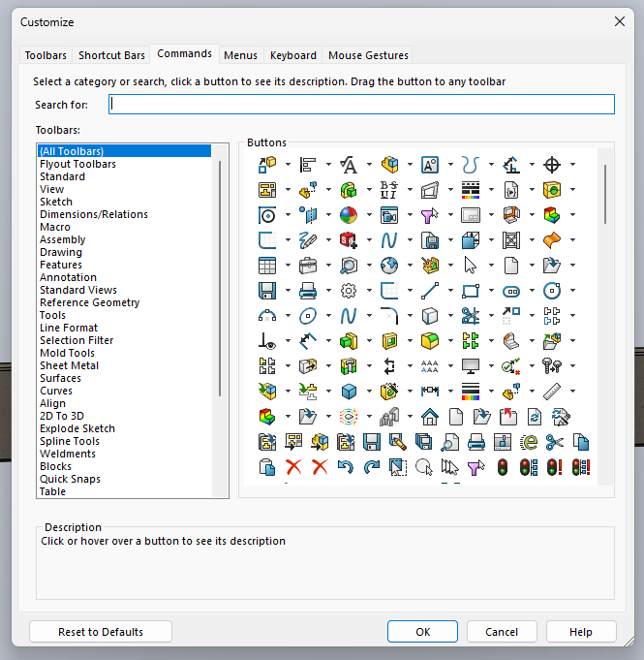644x660 pixels.
Task: Select Sheet Metal in Toolbars list
Action: point(69,365)
